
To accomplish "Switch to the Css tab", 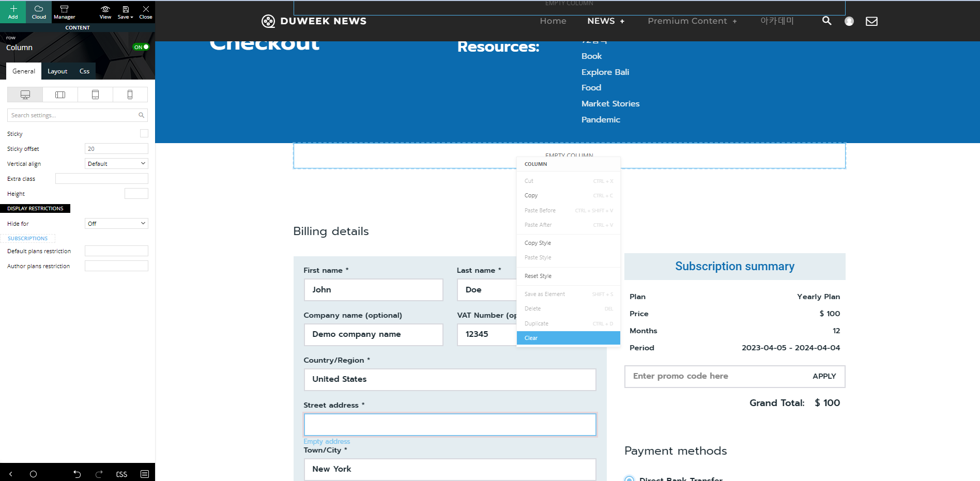I will click(84, 71).
